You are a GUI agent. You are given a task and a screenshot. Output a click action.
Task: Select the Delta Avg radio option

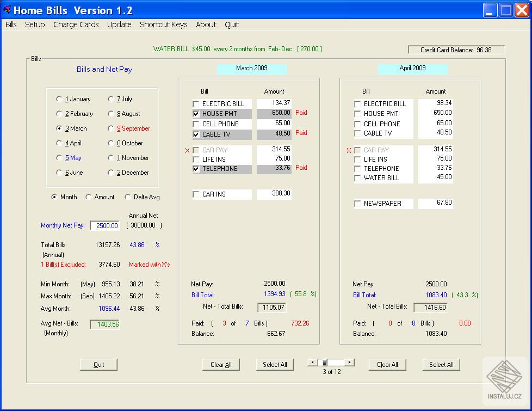tap(128, 197)
